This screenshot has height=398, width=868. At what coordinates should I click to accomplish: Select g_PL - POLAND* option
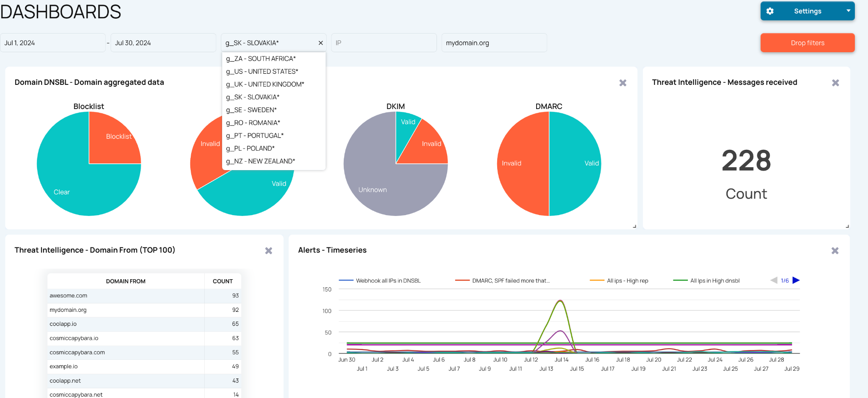274,148
